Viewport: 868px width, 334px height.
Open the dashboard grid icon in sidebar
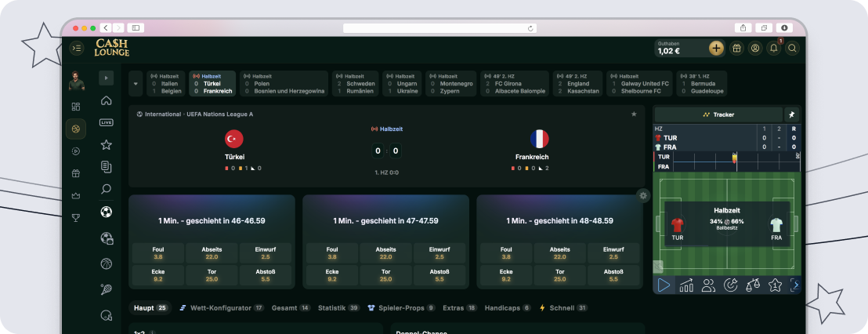pos(76,107)
